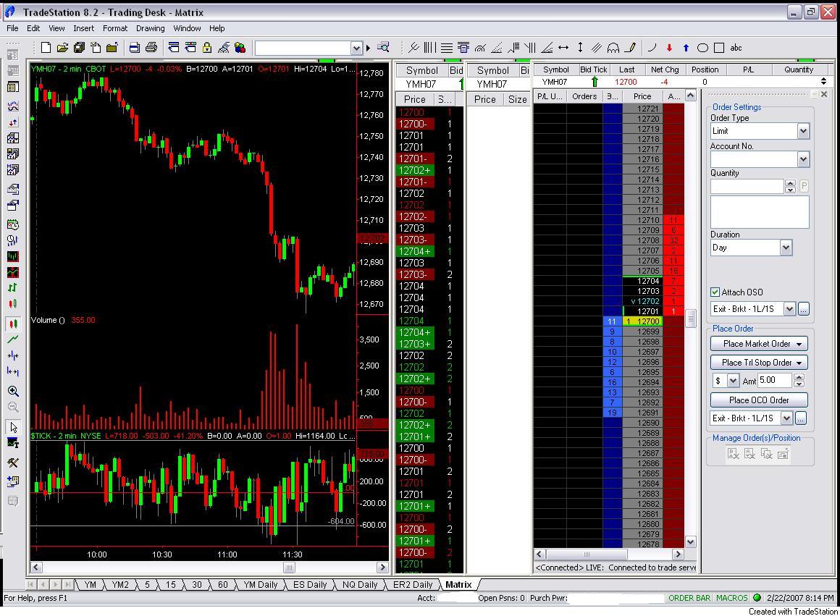Click the Quantity input field
The height and width of the screenshot is (616, 840).
(747, 186)
